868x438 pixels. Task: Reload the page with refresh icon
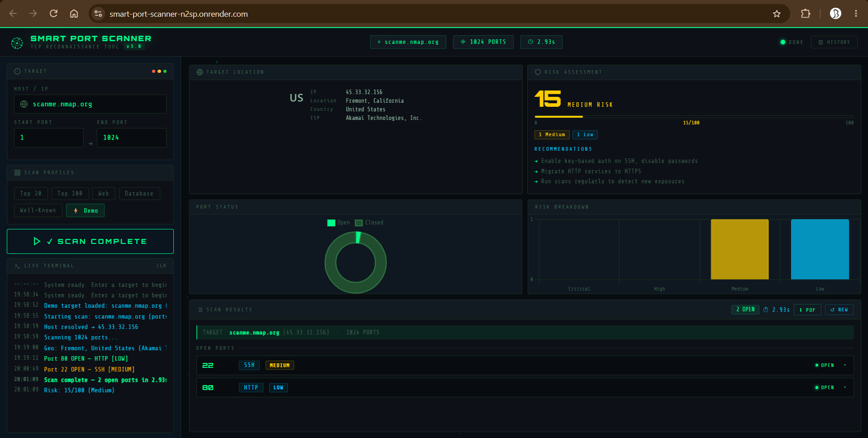click(x=53, y=14)
